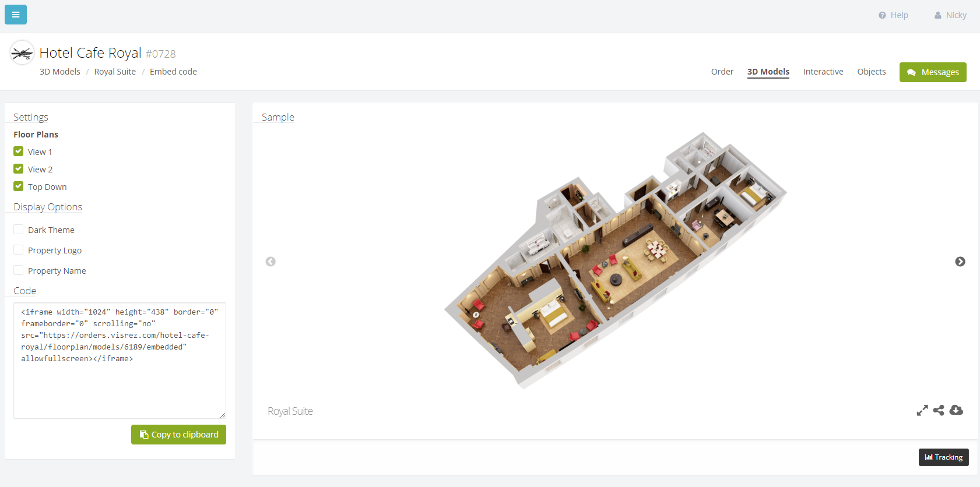The height and width of the screenshot is (487, 980).
Task: Open the Messages button
Action: pos(932,72)
